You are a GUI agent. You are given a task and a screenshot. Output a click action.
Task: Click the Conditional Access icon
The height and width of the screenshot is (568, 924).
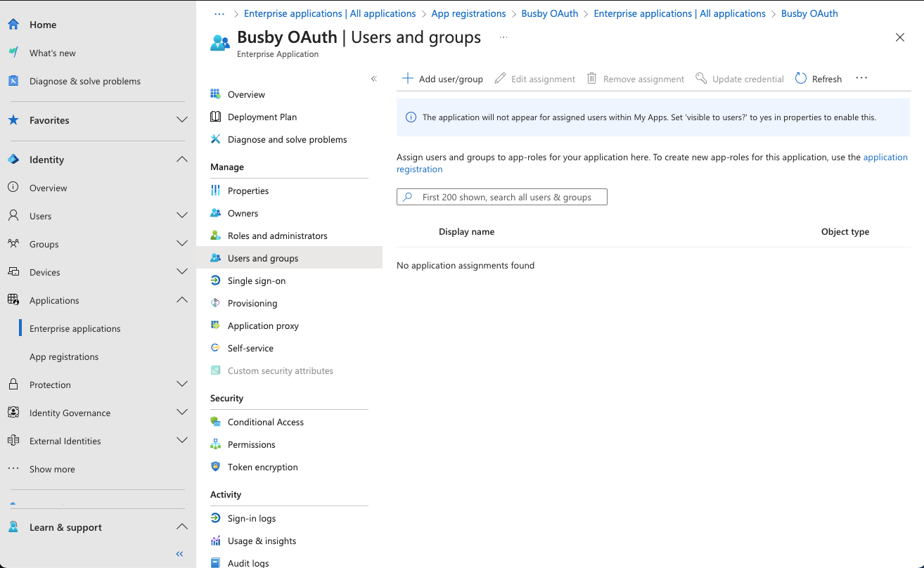pyautogui.click(x=216, y=422)
